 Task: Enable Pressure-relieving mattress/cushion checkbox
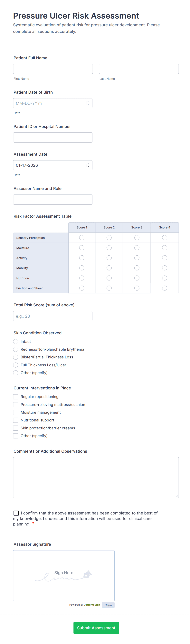tap(16, 405)
